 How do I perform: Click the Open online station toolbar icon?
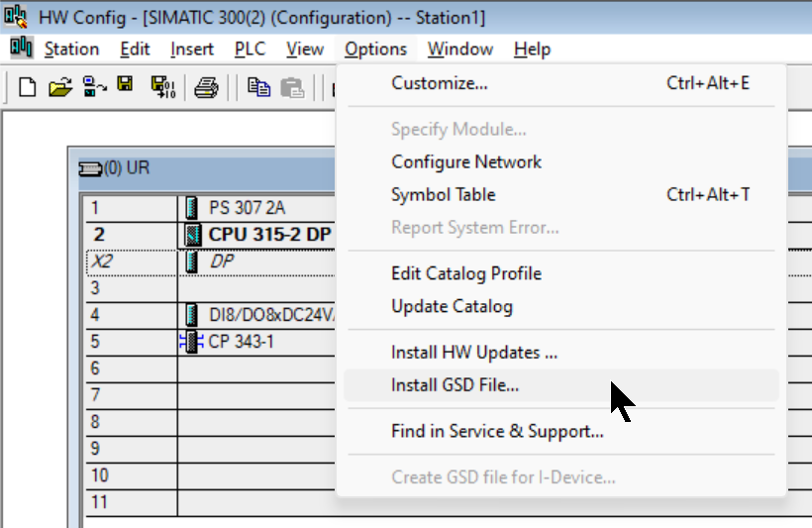94,87
